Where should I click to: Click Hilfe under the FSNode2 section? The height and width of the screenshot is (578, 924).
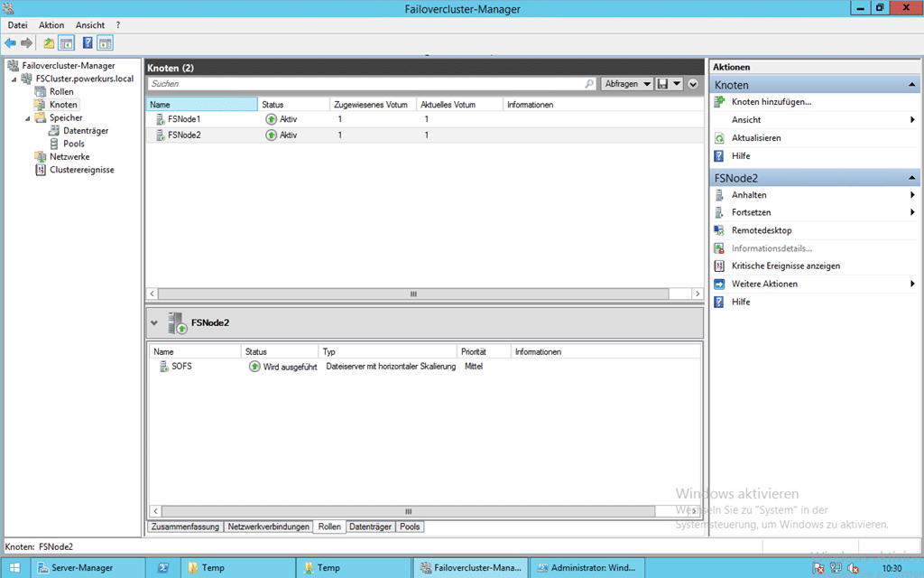741,302
